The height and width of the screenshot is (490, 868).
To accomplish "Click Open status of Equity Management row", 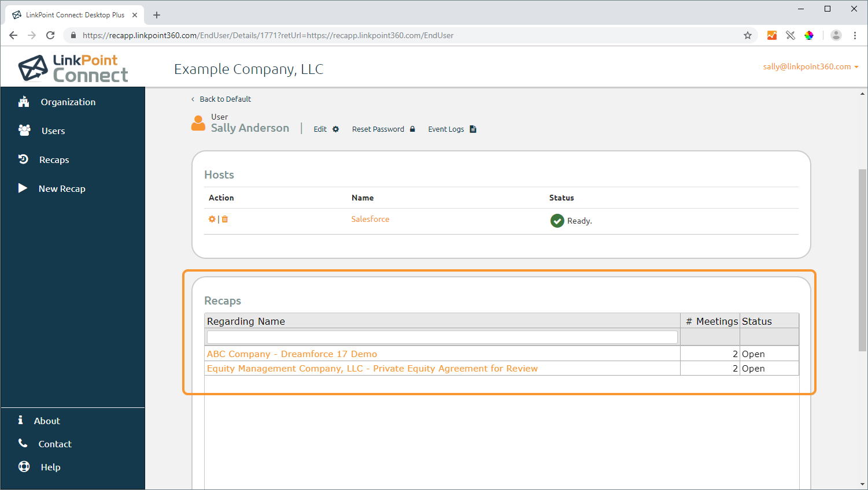I will click(x=754, y=368).
